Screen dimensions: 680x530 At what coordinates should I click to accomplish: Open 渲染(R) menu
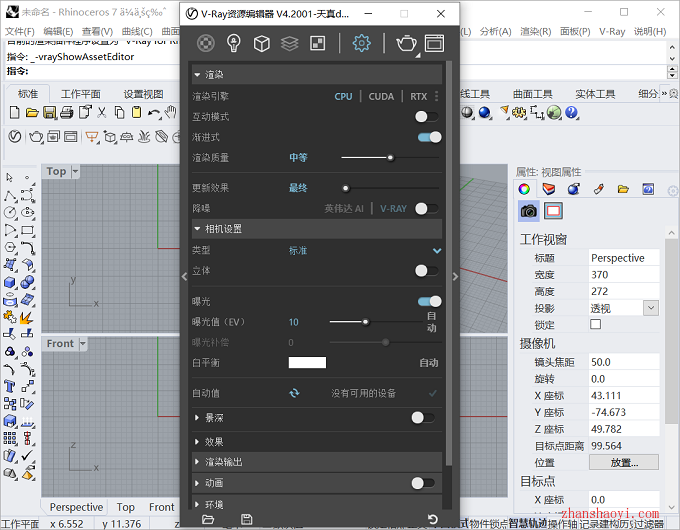536,31
